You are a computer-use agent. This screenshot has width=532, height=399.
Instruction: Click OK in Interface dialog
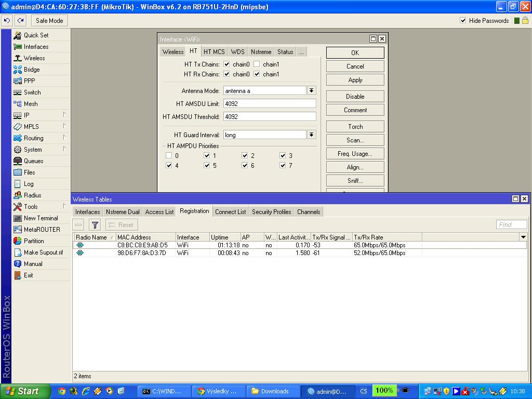coord(355,53)
